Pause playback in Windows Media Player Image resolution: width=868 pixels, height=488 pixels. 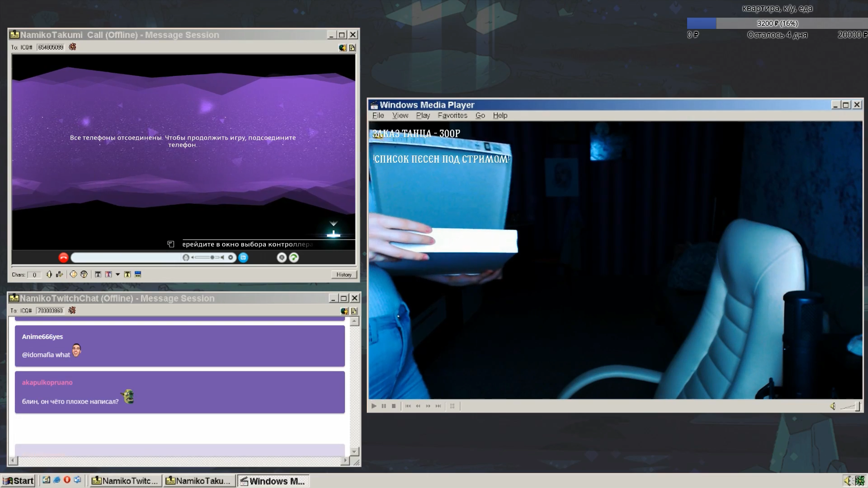[384, 406]
